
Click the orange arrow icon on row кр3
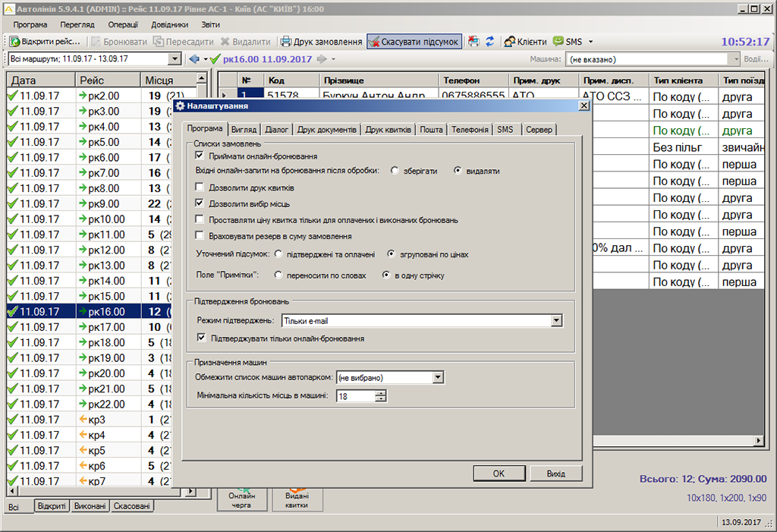tap(83, 420)
